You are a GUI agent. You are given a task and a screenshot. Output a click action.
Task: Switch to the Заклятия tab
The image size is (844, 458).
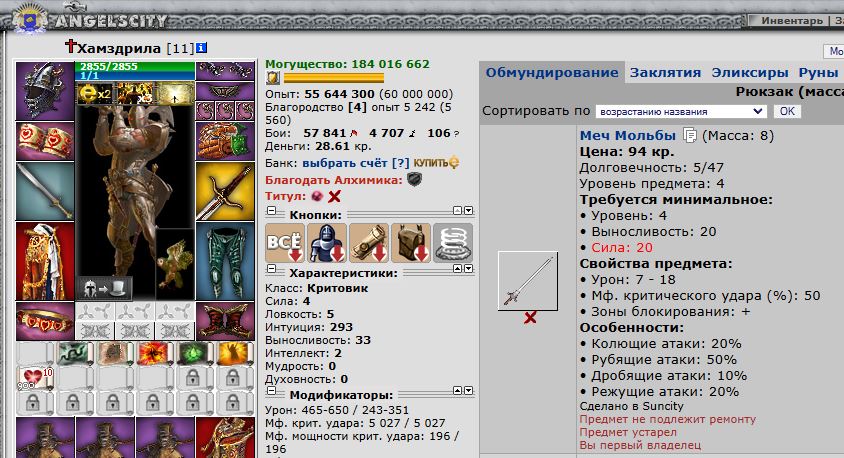point(665,73)
